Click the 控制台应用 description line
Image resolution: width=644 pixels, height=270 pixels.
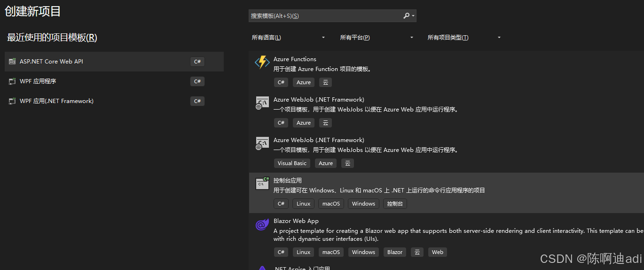(x=379, y=191)
